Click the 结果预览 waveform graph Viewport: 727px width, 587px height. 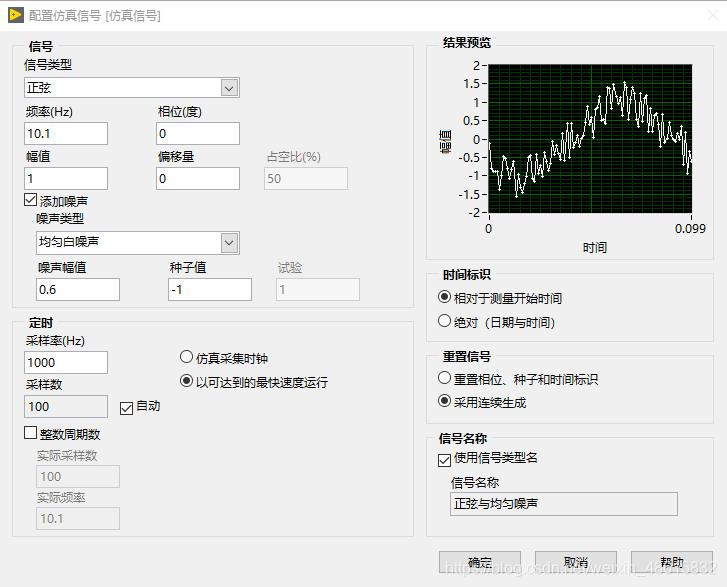tap(590, 139)
